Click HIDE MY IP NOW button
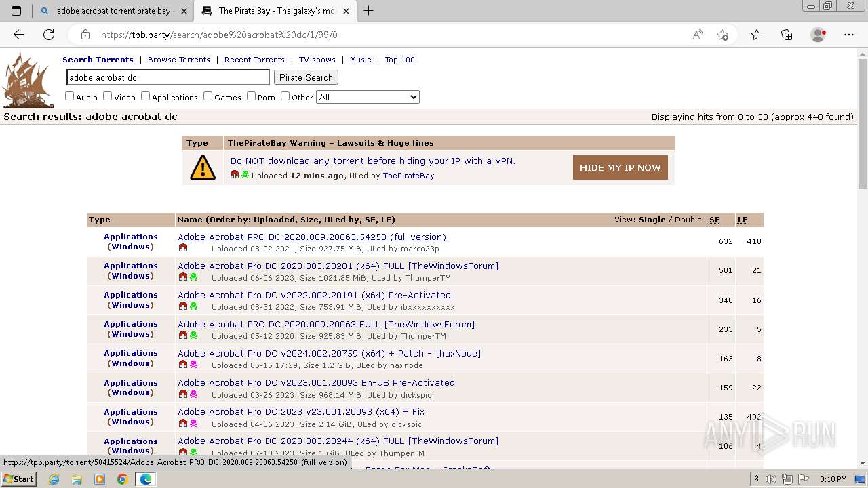The height and width of the screenshot is (488, 868). 620,167
